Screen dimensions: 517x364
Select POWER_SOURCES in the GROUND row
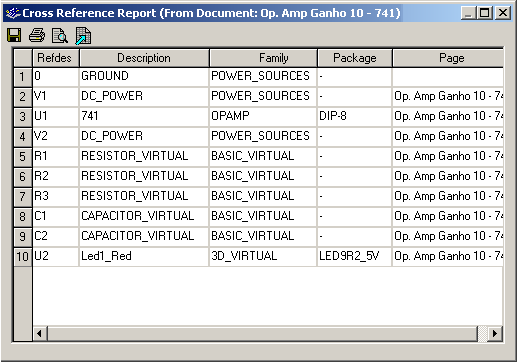click(263, 77)
